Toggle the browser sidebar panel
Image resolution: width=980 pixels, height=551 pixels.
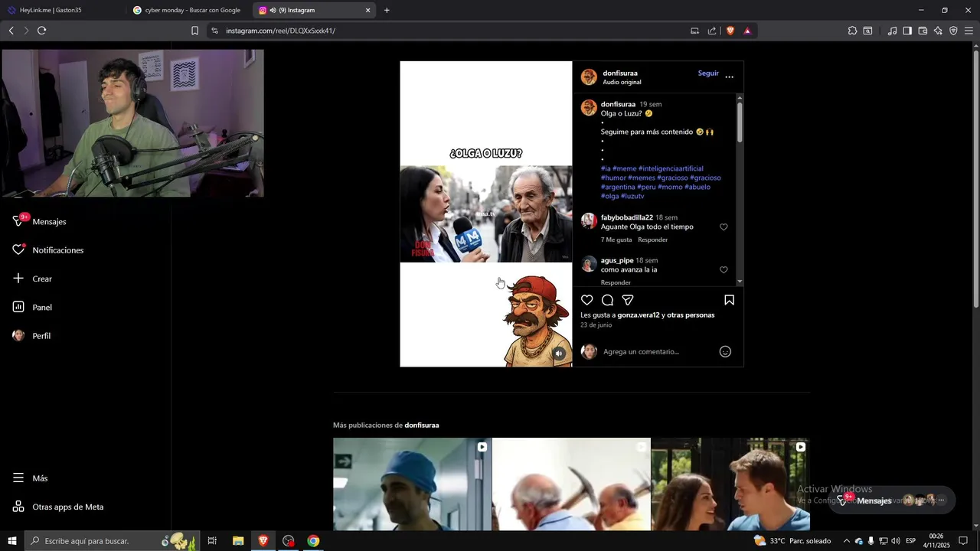[x=907, y=31]
